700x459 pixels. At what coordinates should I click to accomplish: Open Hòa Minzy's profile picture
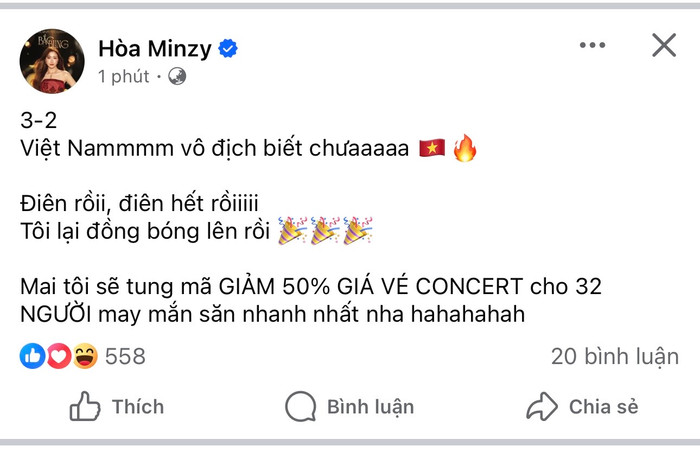point(52,61)
